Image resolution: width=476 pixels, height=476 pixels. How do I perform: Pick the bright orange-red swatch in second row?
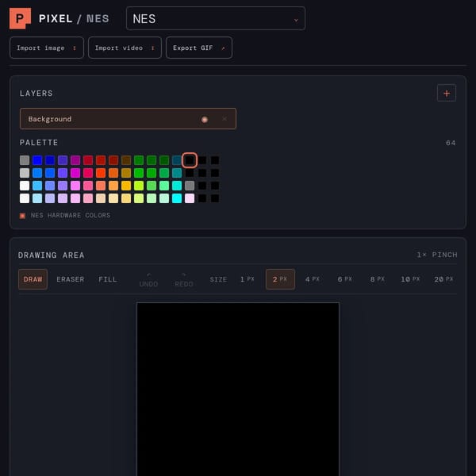point(101,173)
